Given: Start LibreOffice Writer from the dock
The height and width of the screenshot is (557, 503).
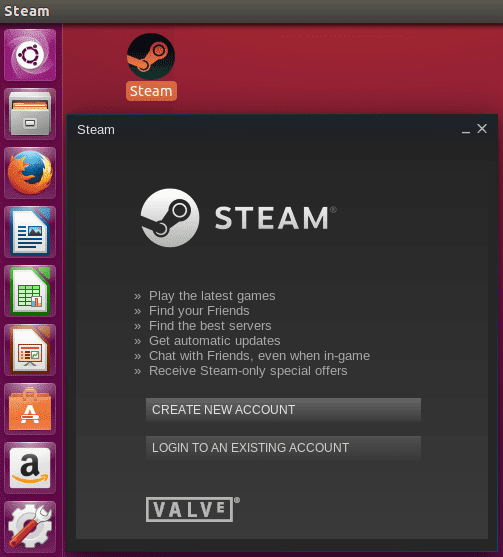Looking at the screenshot, I should point(30,232).
